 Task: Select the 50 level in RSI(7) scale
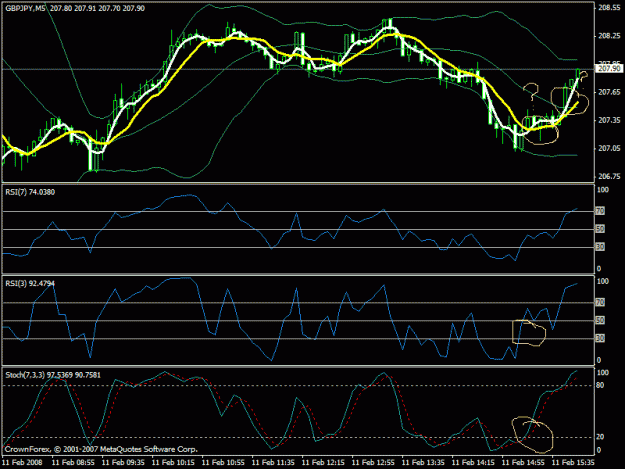click(600, 229)
